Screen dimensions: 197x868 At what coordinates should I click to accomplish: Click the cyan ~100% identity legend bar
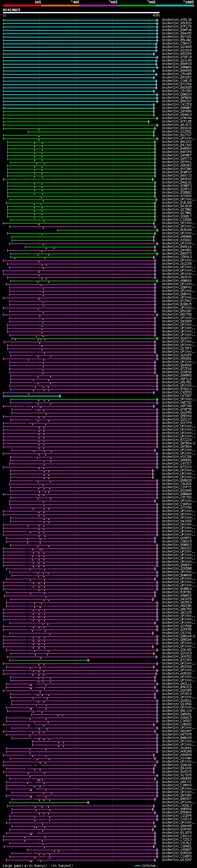tap(175, 6)
